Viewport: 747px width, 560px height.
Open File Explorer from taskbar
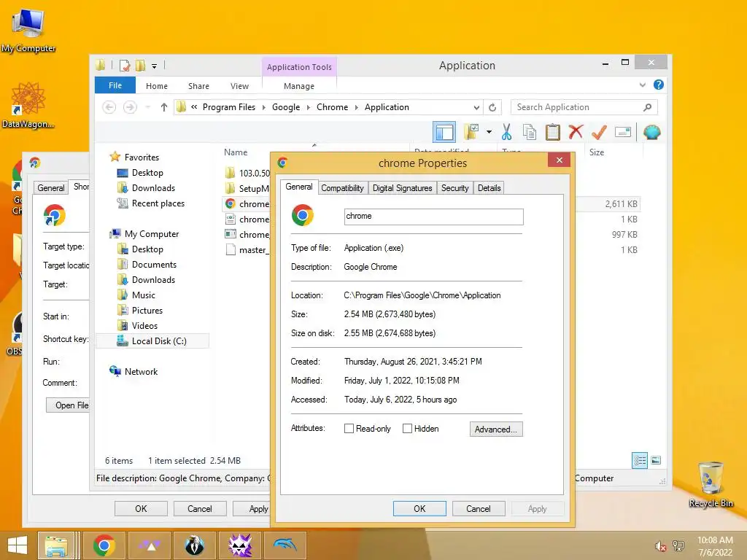click(55, 545)
